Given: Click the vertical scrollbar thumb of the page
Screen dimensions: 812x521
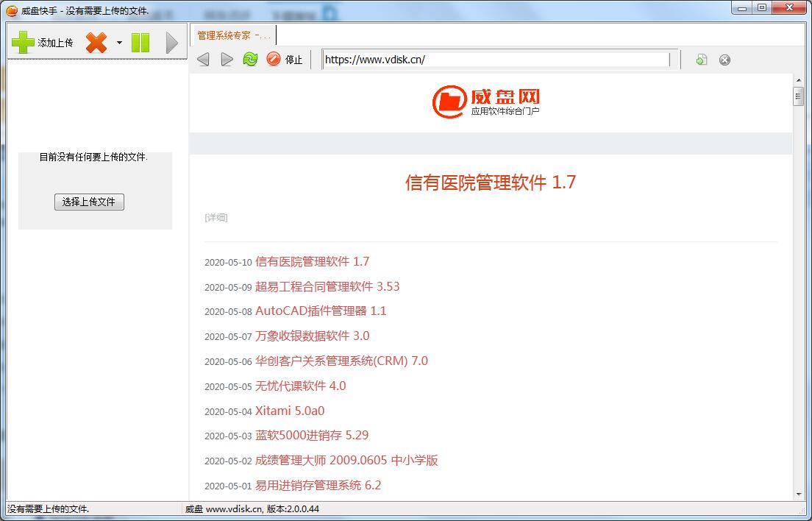Looking at the screenshot, I should coord(798,96).
